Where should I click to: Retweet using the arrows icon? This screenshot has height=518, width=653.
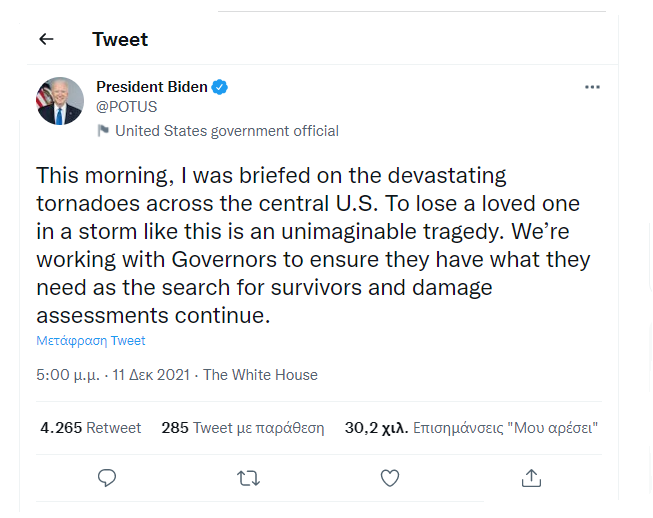(x=248, y=478)
